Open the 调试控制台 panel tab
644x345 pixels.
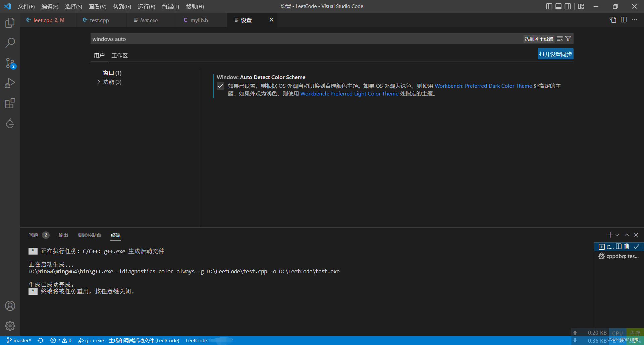click(90, 235)
